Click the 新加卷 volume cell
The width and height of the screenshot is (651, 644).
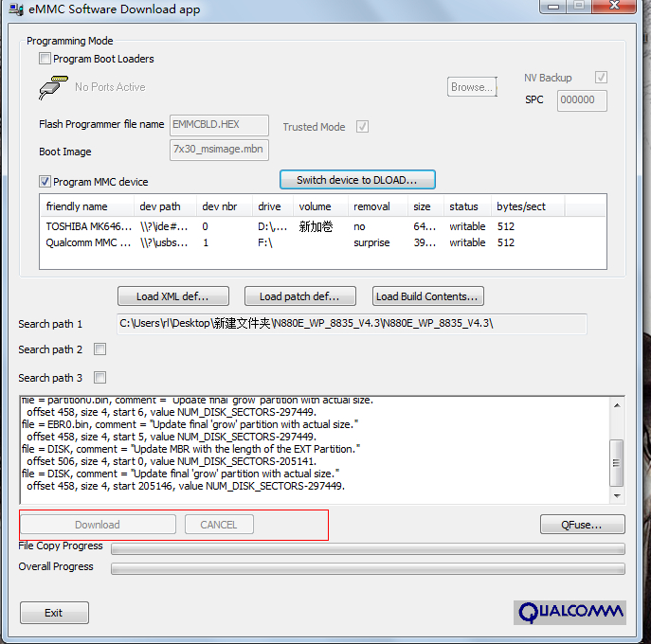316,226
